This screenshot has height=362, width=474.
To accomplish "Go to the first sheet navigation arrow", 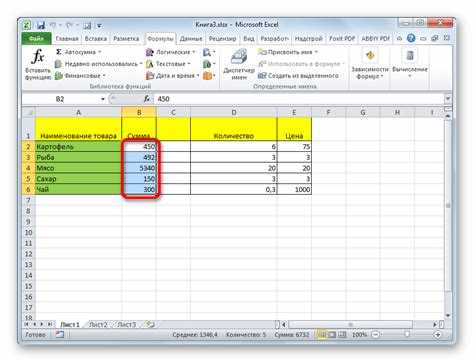I will [27, 324].
